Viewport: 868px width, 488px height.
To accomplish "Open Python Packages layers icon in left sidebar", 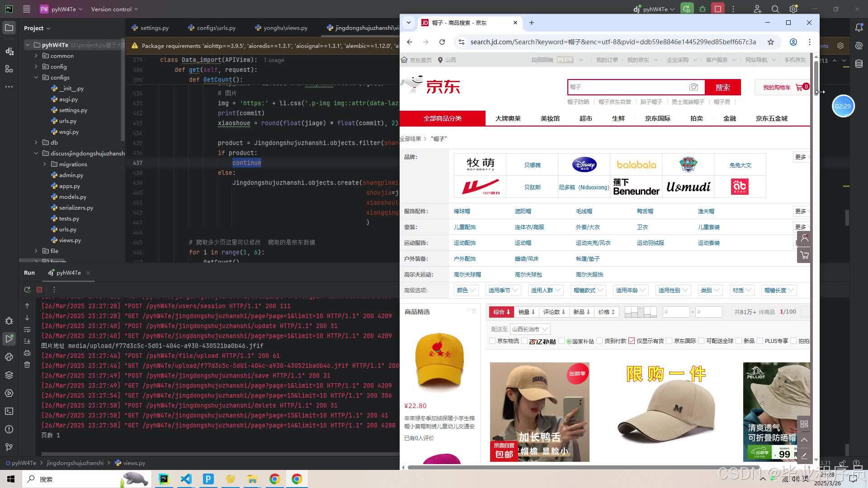I will pos(9,375).
